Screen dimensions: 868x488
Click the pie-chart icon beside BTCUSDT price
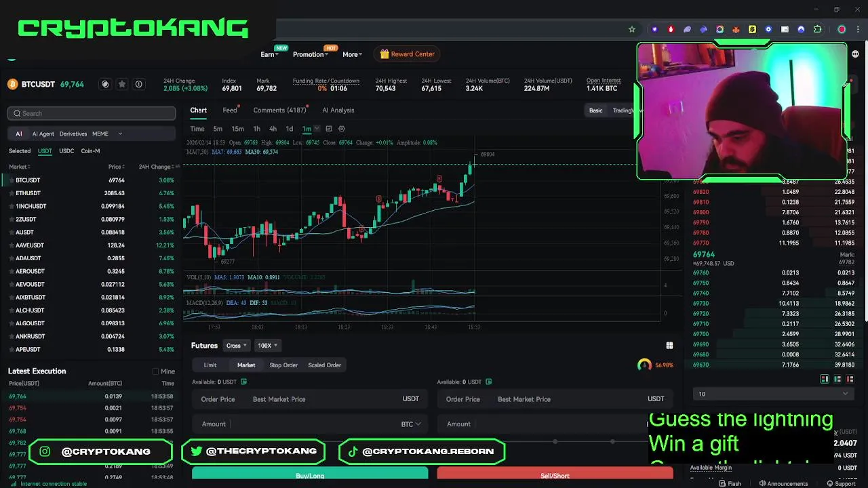click(105, 84)
